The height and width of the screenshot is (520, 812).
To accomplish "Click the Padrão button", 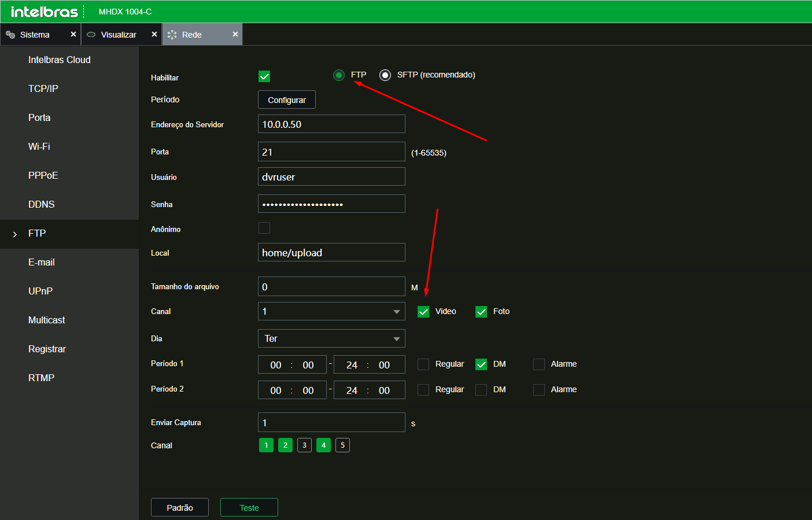I will tap(180, 507).
